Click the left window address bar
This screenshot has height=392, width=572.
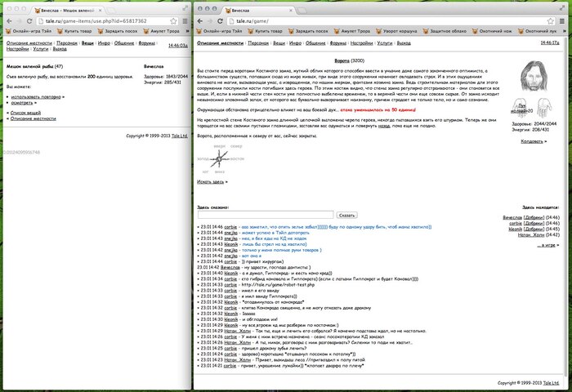(108, 21)
